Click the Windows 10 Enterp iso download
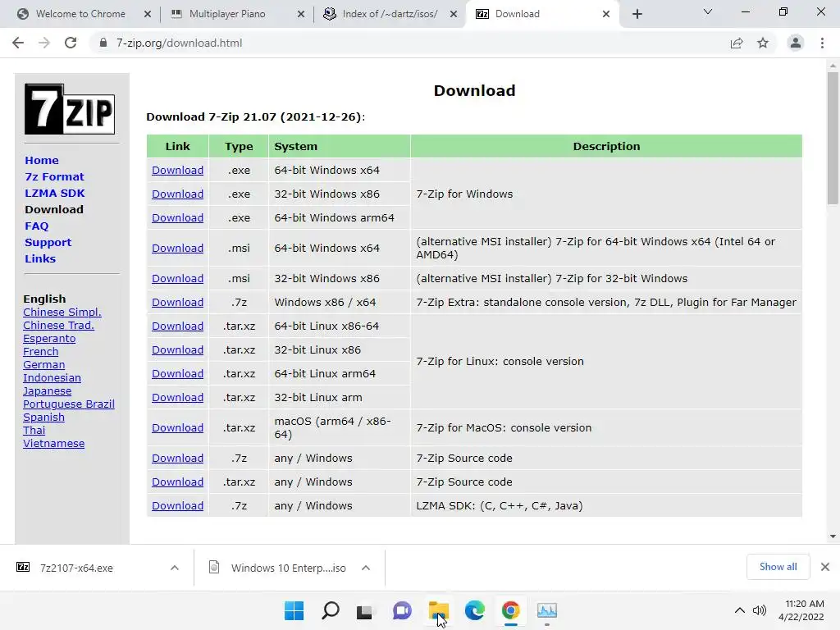This screenshot has height=630, width=840. coord(288,568)
